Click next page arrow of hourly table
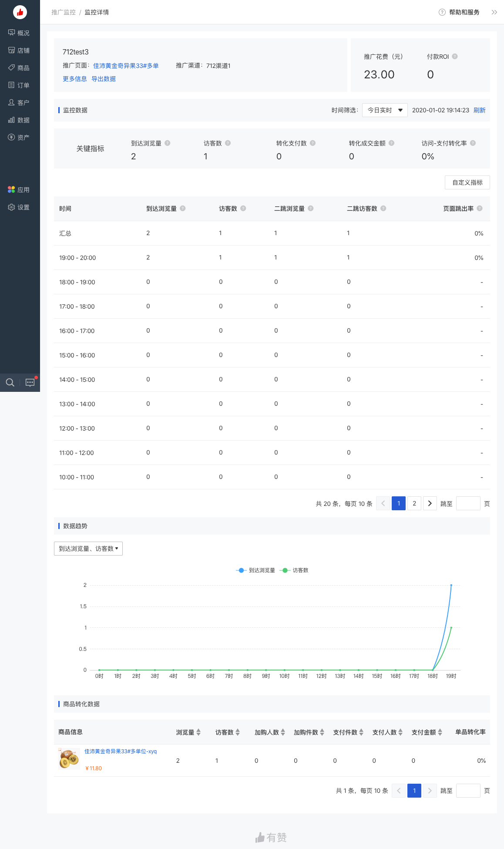Viewport: 504px width, 849px height. click(430, 503)
